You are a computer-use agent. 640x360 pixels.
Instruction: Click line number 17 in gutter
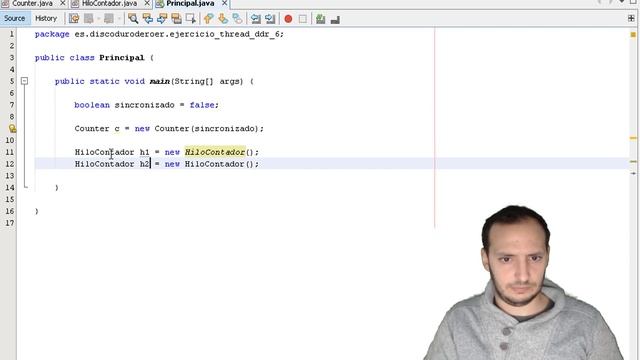10,223
